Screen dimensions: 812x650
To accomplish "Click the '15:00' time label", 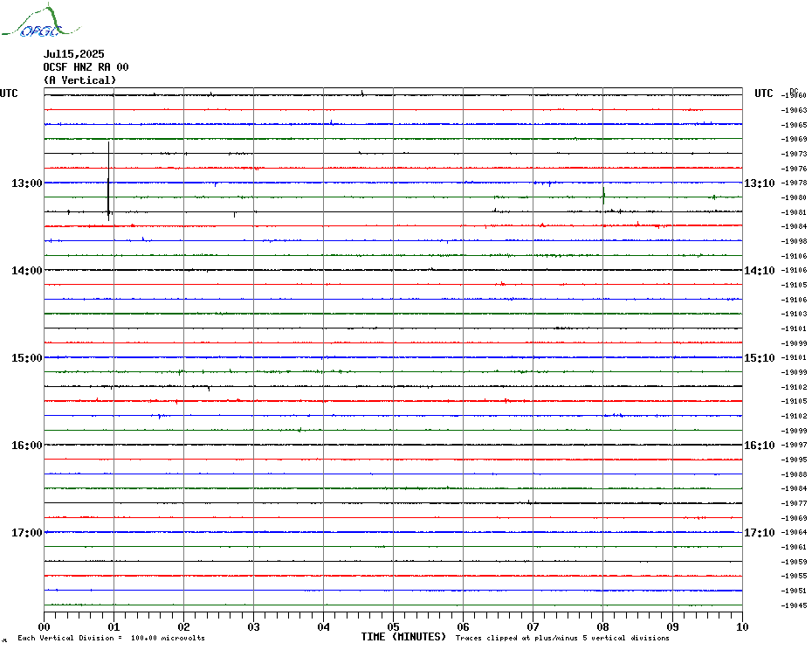I will coord(27,357).
